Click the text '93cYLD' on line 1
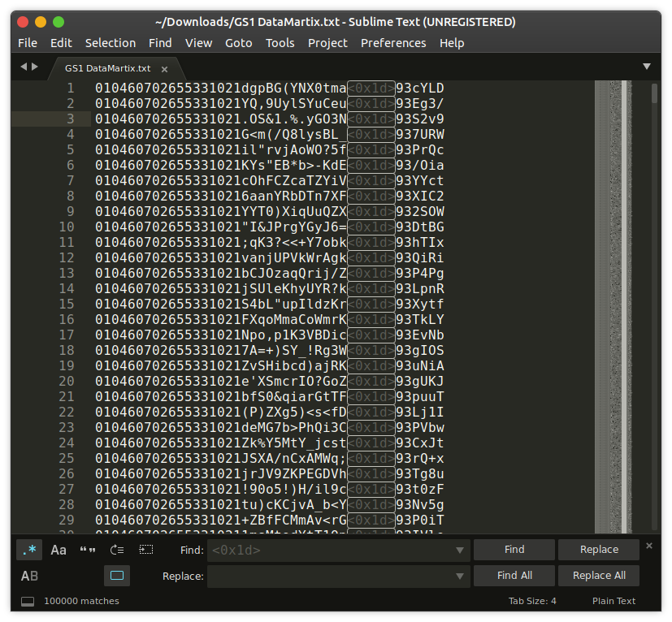Screen dimensions: 672x622 point(419,89)
